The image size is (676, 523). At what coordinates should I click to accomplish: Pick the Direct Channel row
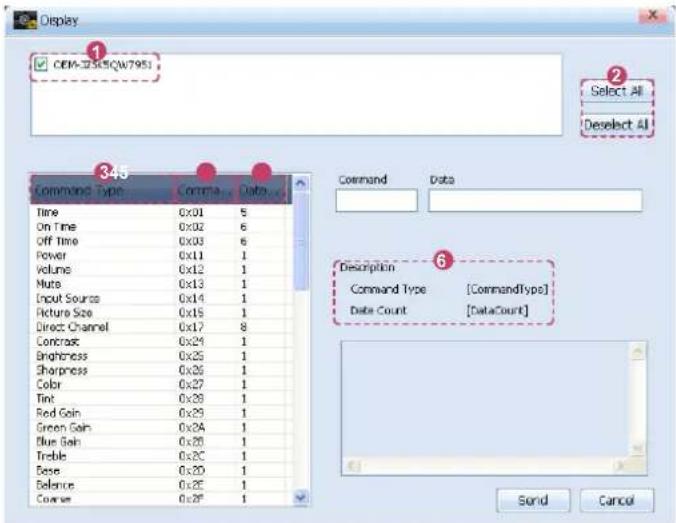click(x=160, y=327)
